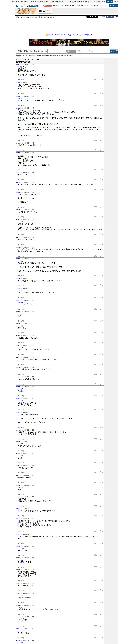Click the スレ一覧 button
The width and height of the screenshot is (118, 644).
44,51
